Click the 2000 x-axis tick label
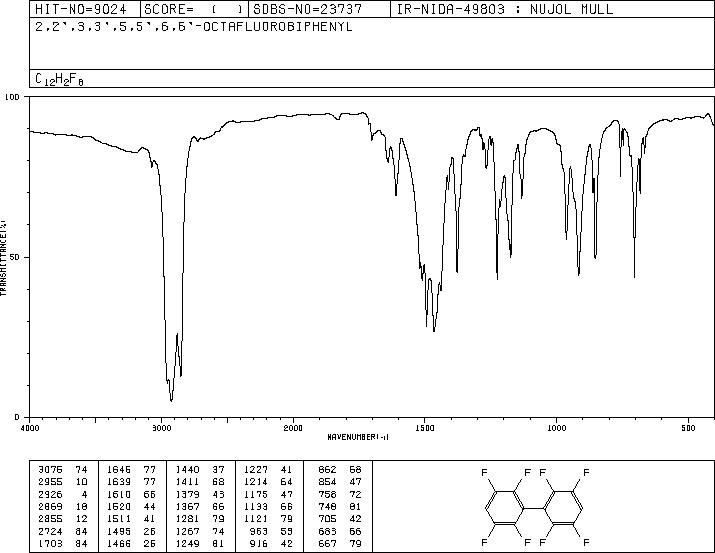This screenshot has height=553, width=715. (x=293, y=428)
